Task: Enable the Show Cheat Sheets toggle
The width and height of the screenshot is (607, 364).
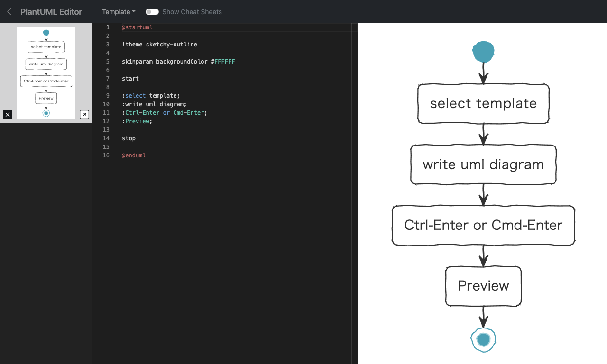Action: (x=152, y=12)
